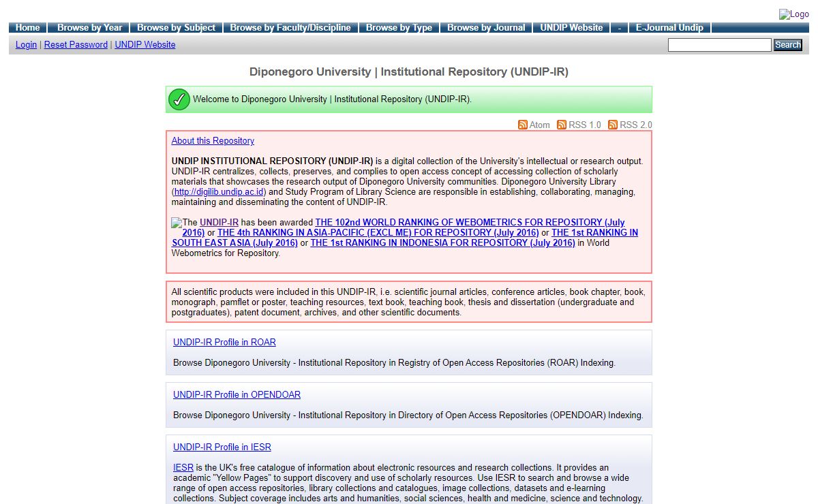
Task: Click the RSS 2.0 feed icon
Action: pos(613,125)
